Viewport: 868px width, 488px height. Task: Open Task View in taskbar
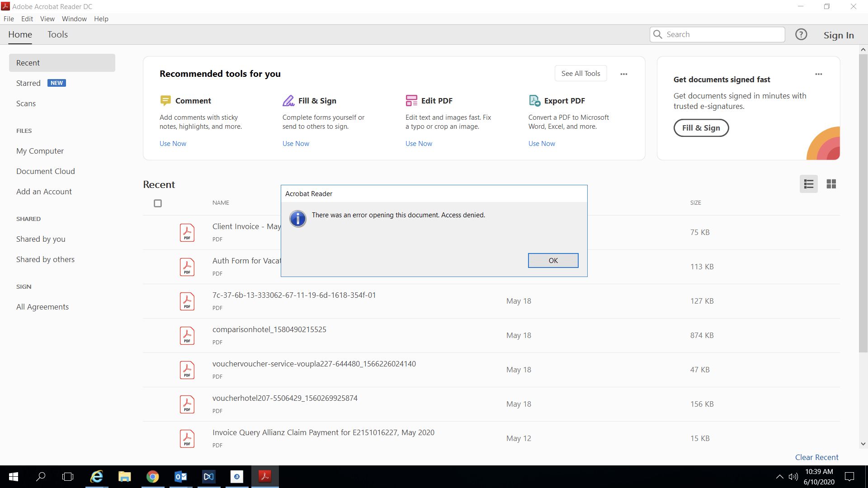pyautogui.click(x=68, y=477)
